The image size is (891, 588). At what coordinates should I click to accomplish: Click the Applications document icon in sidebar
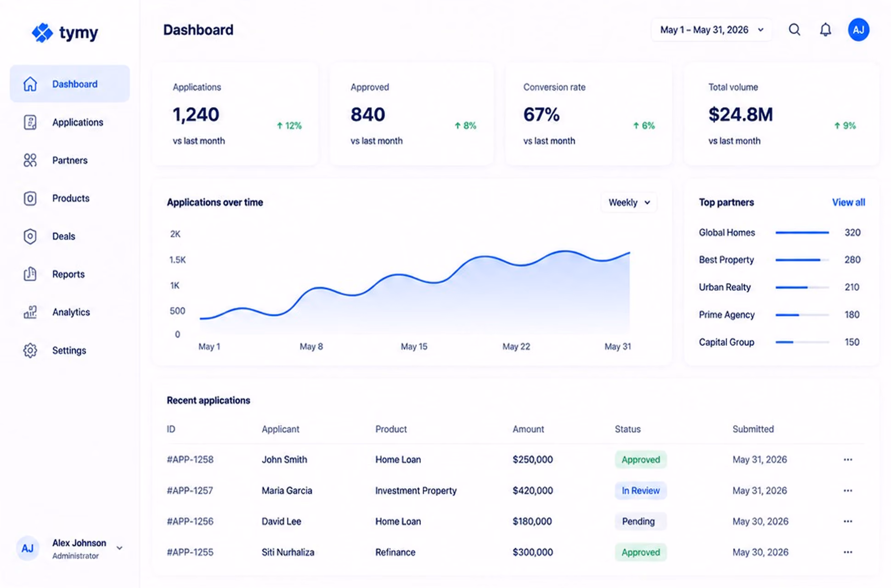point(30,122)
